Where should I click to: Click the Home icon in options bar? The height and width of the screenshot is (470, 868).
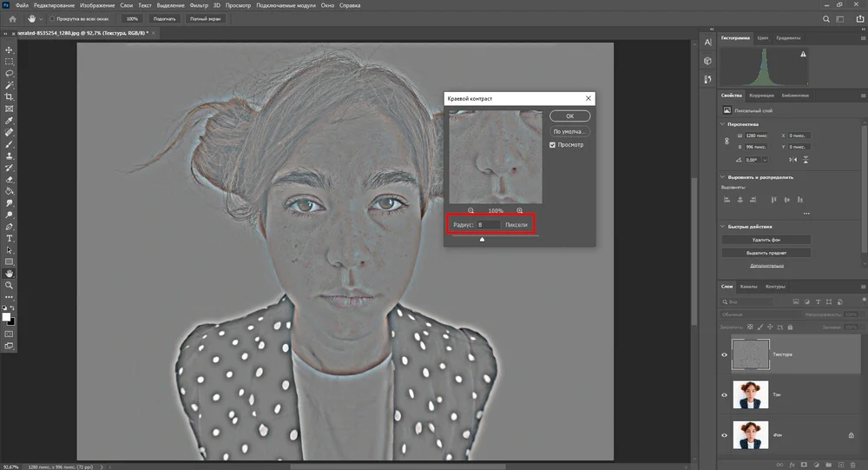click(x=12, y=19)
